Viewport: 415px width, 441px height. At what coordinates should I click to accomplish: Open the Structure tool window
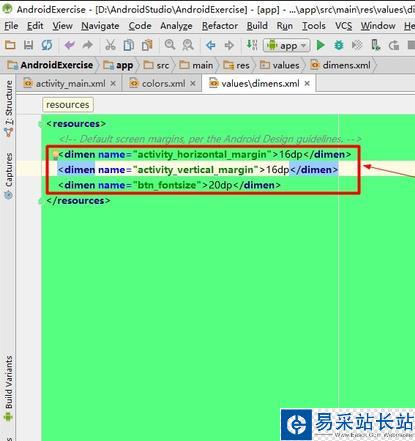(x=8, y=108)
